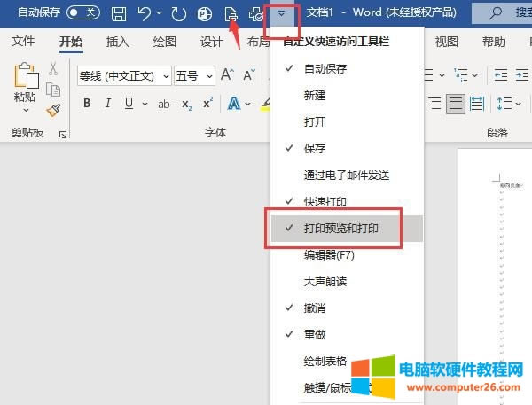This screenshot has width=532, height=405.
Task: Click the Undo arrow icon
Action: [145, 14]
